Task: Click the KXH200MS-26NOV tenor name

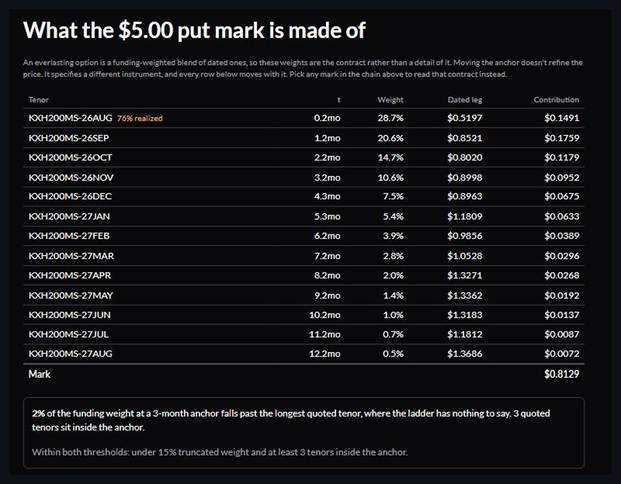Action: pos(71,177)
